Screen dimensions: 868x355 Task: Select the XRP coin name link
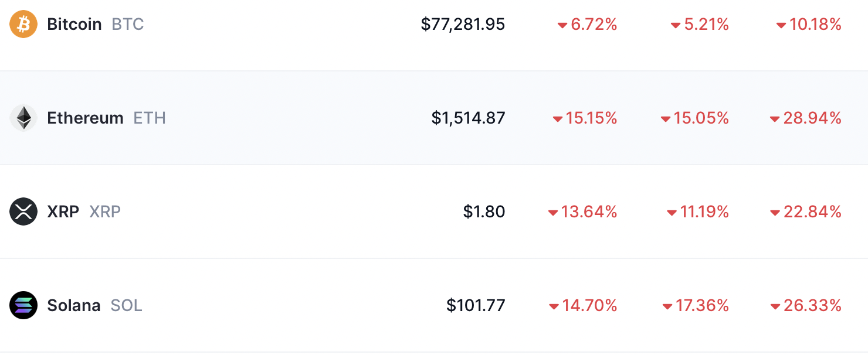click(63, 211)
